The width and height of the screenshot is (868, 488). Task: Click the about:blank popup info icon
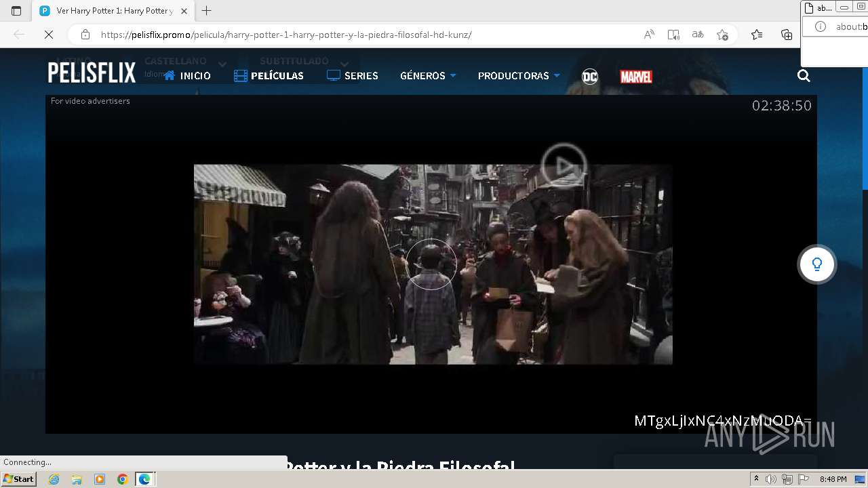tap(821, 26)
